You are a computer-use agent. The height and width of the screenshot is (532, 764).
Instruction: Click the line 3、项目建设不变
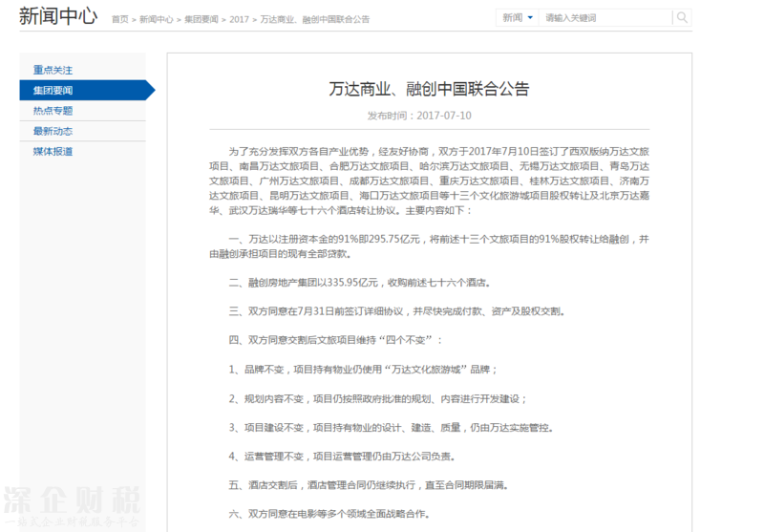(391, 428)
